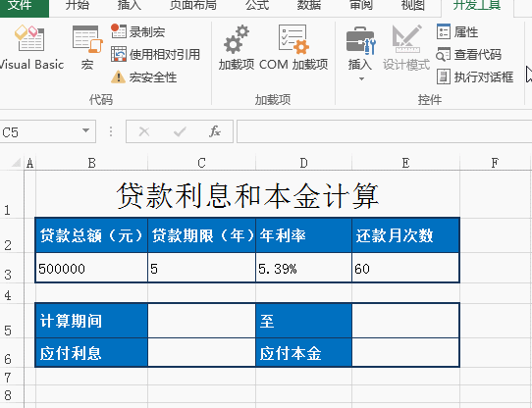This screenshot has width=532, height=408.
Task: Select row 5 header
Action: click(12, 321)
